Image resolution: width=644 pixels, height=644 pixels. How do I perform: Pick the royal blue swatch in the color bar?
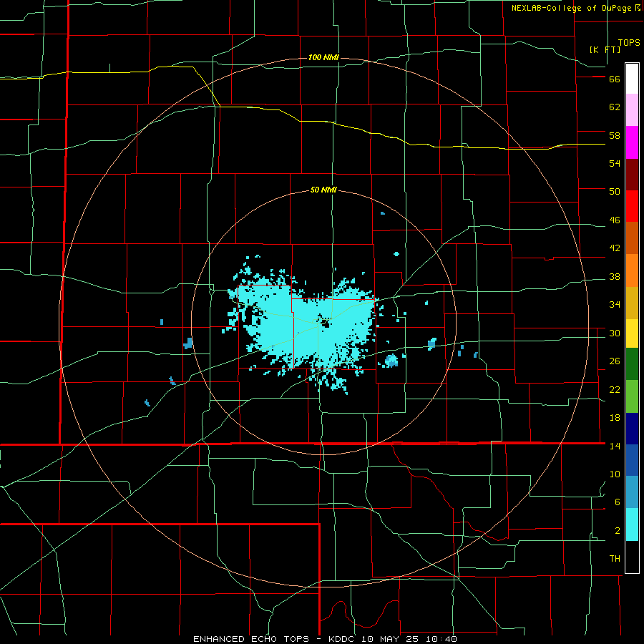coord(632,460)
